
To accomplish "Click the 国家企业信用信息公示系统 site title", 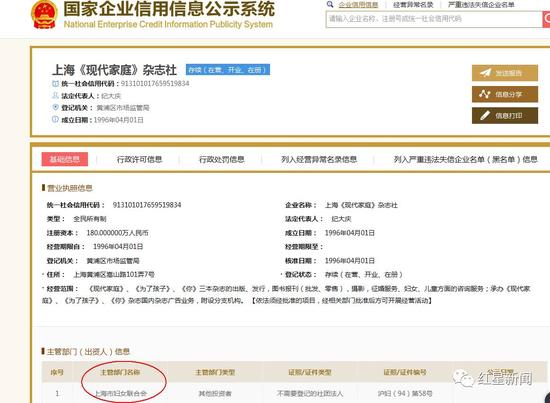I will (x=169, y=9).
